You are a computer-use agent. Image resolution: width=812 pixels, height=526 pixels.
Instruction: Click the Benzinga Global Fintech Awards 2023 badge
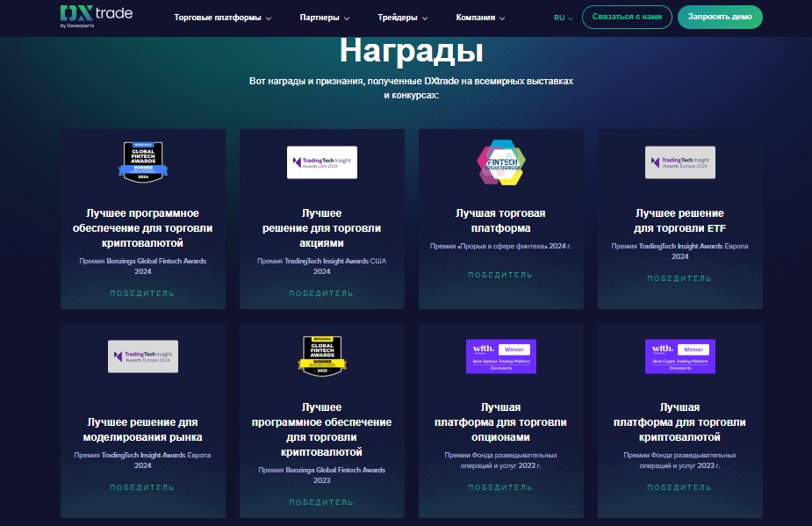coord(322,356)
